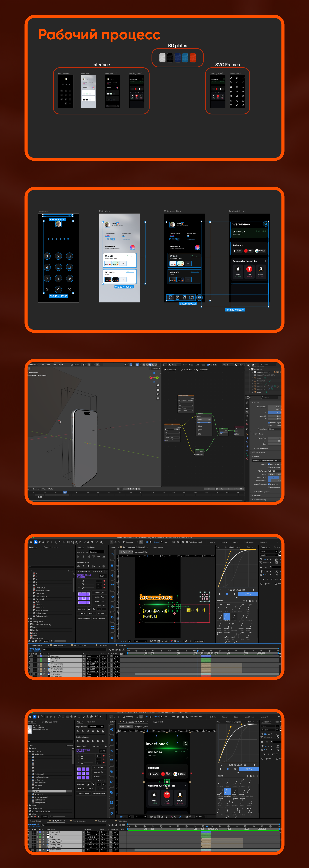Switch to Small Screen workspace in After Effects timed 0:00:09:13

[250, 717]
